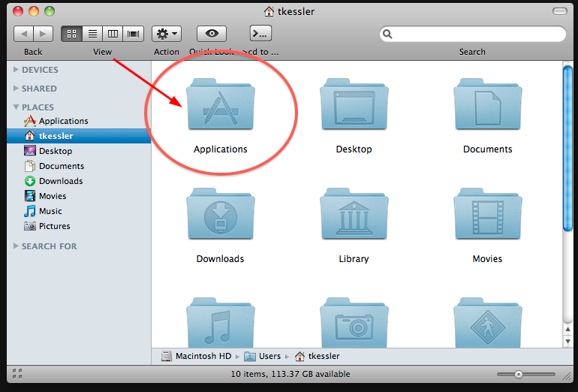Click the home icon in the title bar
578x392 pixels.
[x=269, y=12]
